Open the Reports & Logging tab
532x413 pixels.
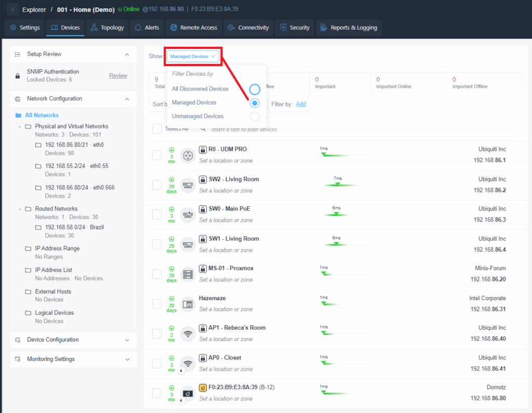[348, 28]
